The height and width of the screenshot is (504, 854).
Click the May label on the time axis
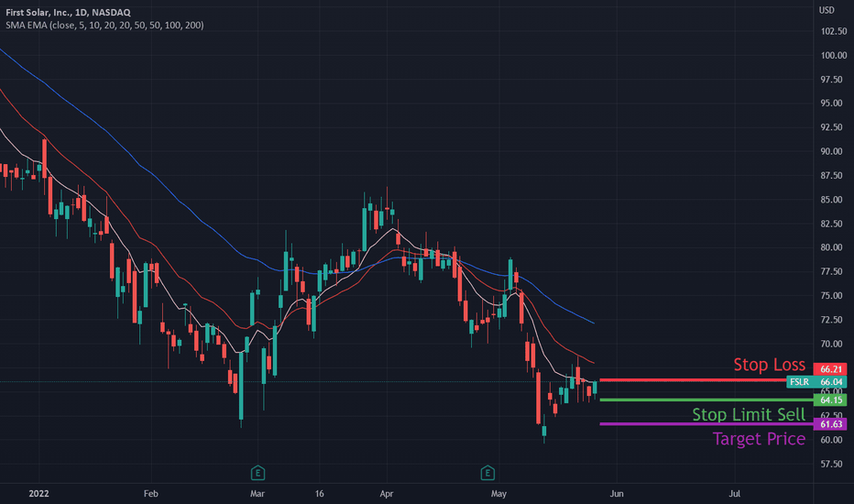point(498,494)
